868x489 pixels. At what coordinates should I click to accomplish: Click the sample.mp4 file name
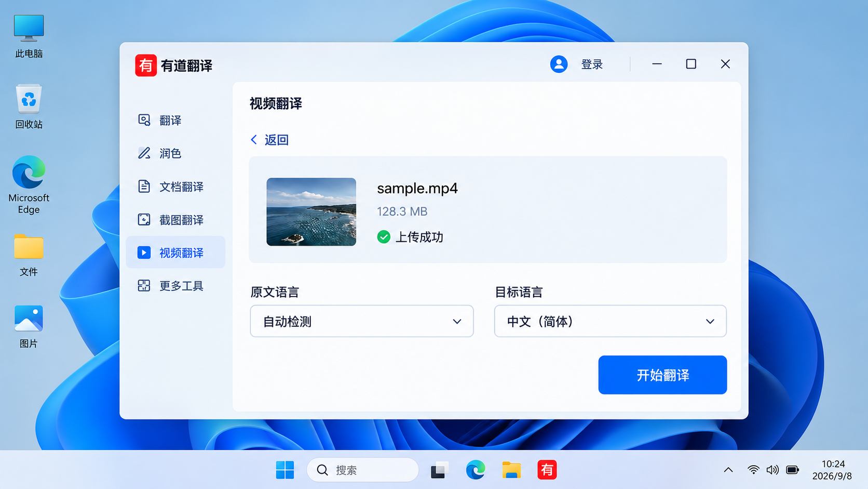pyautogui.click(x=417, y=188)
